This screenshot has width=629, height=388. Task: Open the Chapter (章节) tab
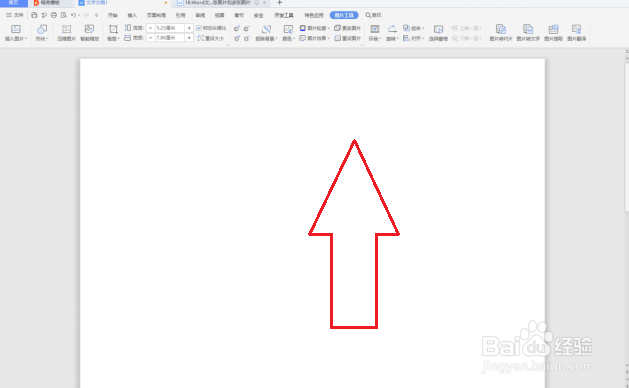[x=239, y=15]
